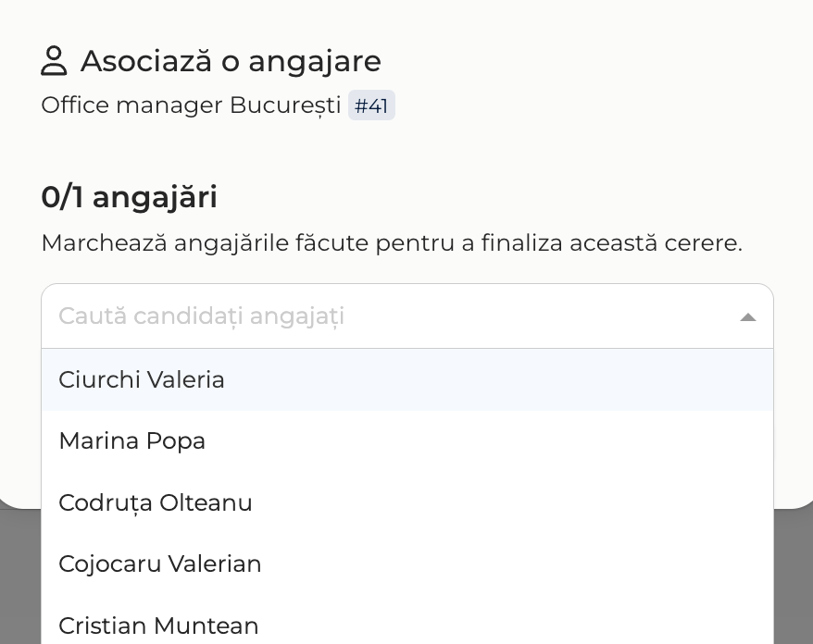The image size is (813, 644).
Task: Click the #41 request badge
Action: tap(371, 105)
